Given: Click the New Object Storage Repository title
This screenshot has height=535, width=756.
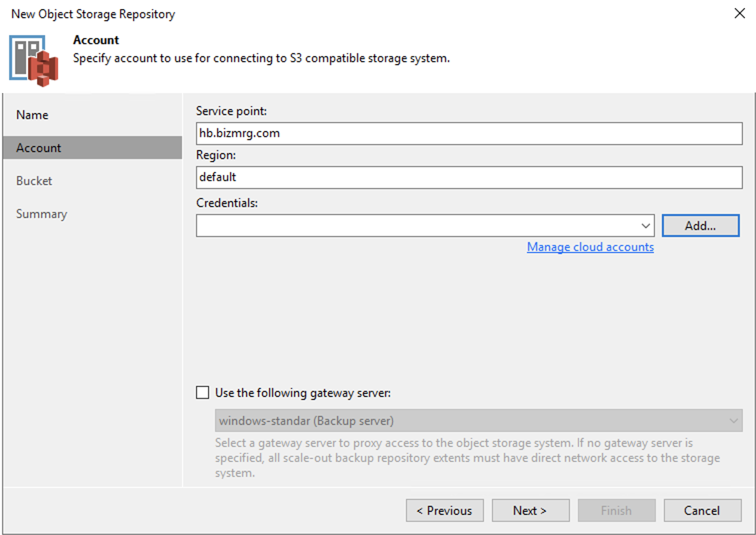Looking at the screenshot, I should pyautogui.click(x=93, y=14).
